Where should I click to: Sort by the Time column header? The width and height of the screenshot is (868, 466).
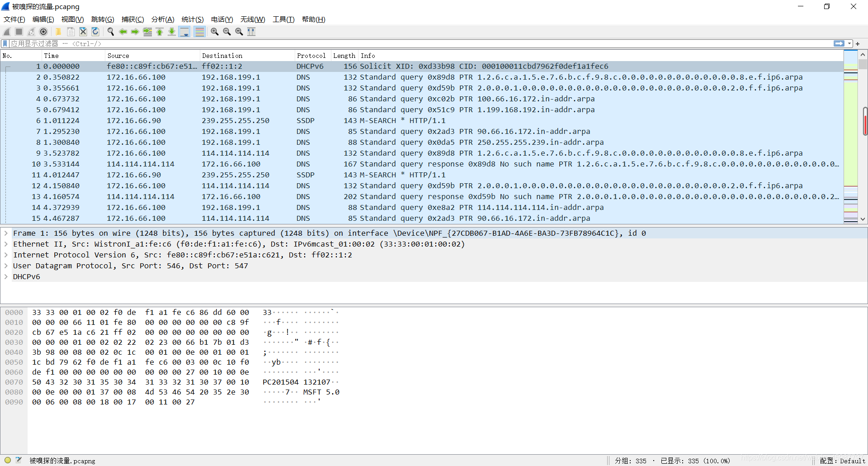point(73,56)
